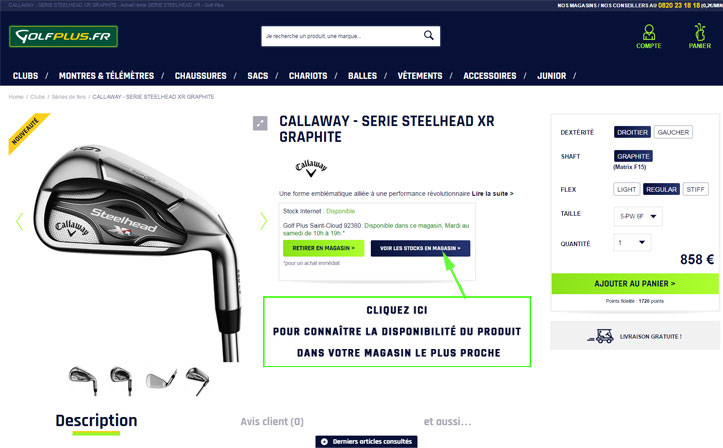Open the Quantité dropdown

pyautogui.click(x=632, y=242)
